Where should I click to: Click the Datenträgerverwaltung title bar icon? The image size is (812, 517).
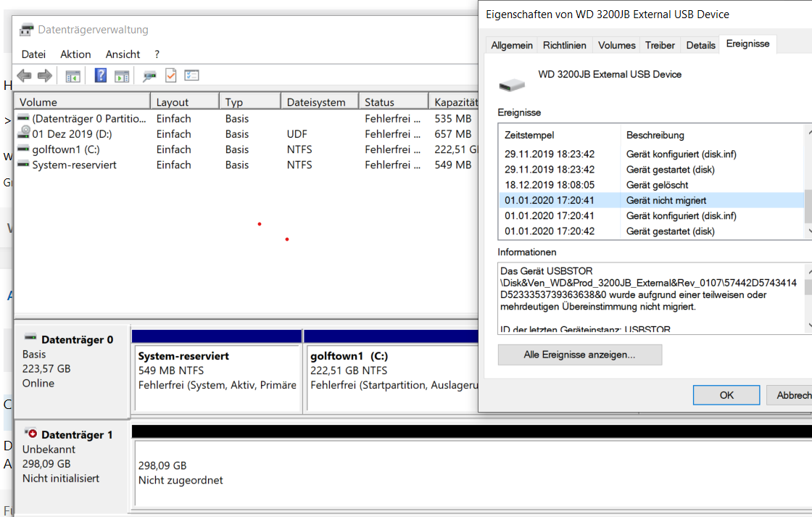point(26,30)
